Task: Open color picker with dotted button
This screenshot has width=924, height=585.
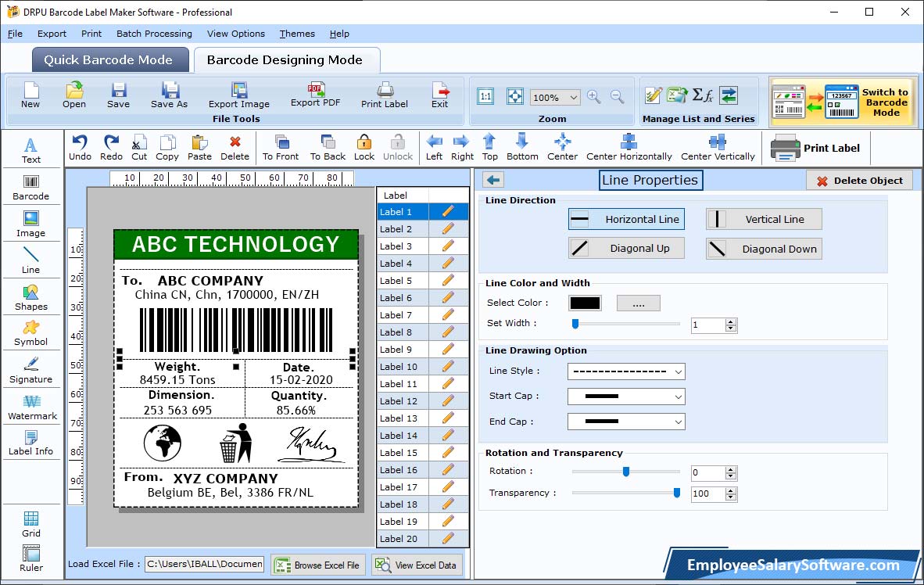Action: (x=638, y=303)
